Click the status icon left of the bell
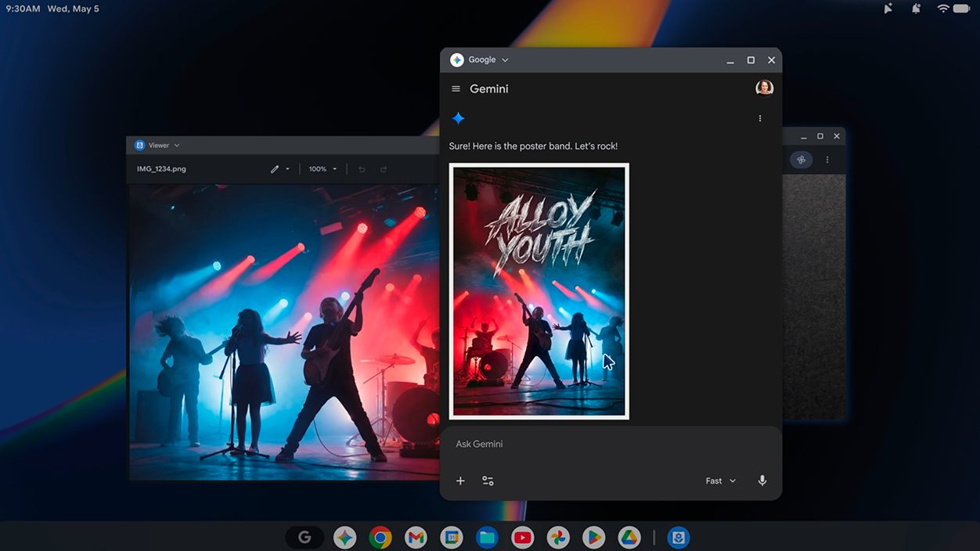 [888, 9]
